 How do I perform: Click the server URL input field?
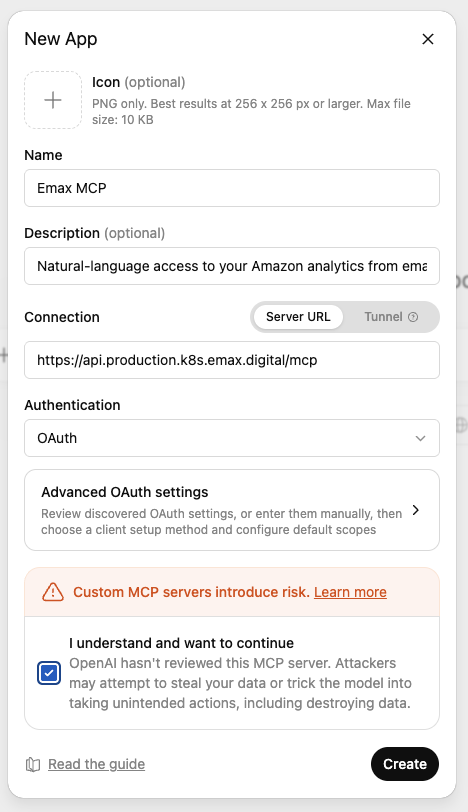[232, 360]
